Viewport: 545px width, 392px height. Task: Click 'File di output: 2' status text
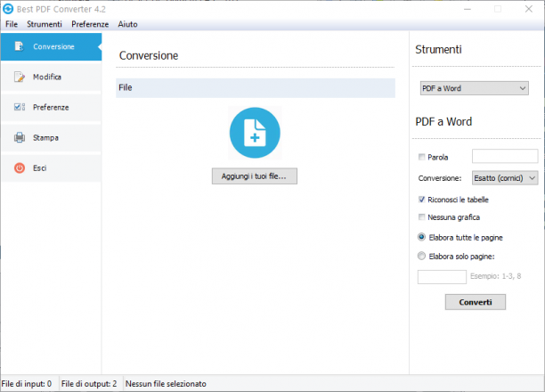click(89, 384)
